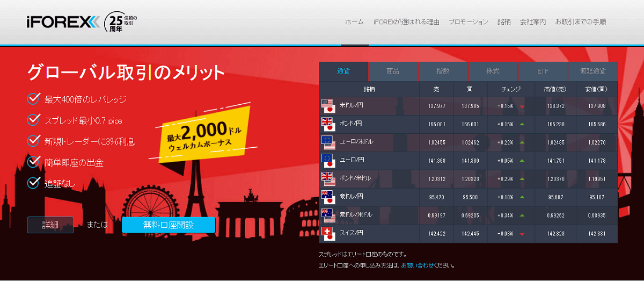The image size is (644, 295).
Task: Switch to the 仮想通貨 tab
Action: pyautogui.click(x=593, y=71)
